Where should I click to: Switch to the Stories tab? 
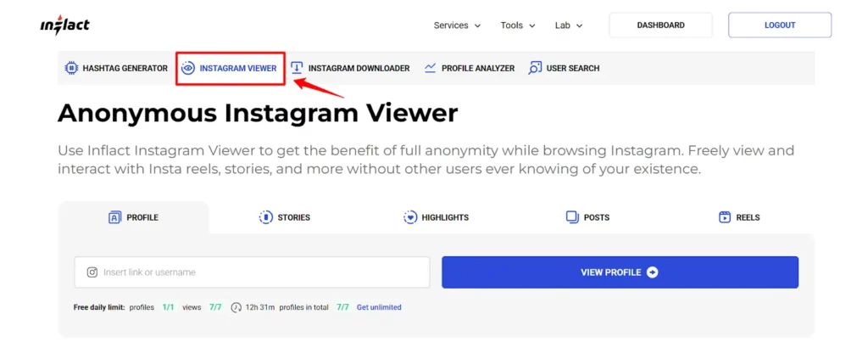(285, 217)
